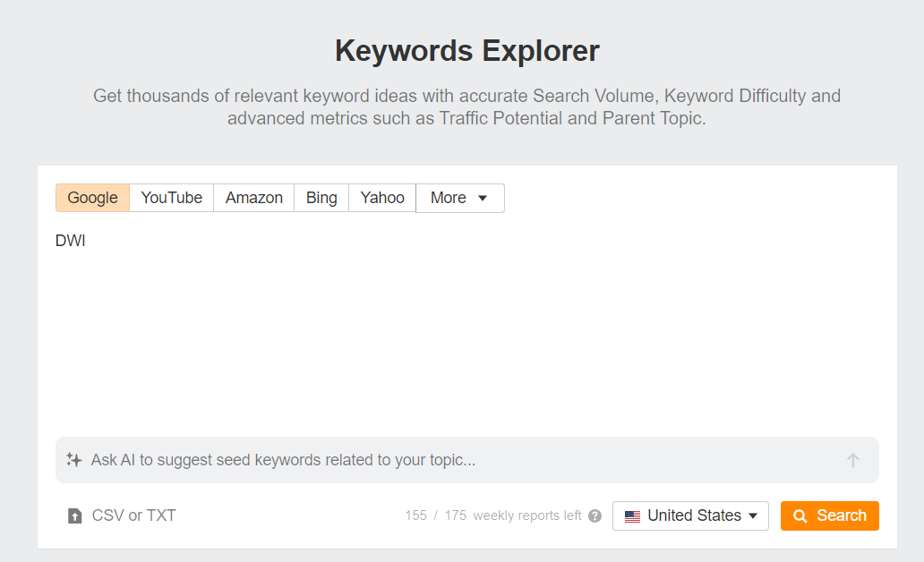The image size is (924, 562).
Task: Choose the Bing search engine tab
Action: (321, 198)
